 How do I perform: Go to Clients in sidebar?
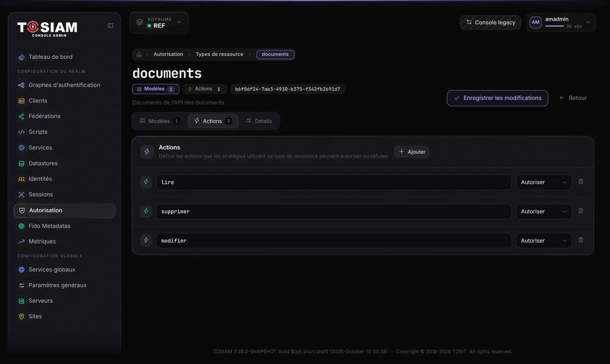click(64, 101)
